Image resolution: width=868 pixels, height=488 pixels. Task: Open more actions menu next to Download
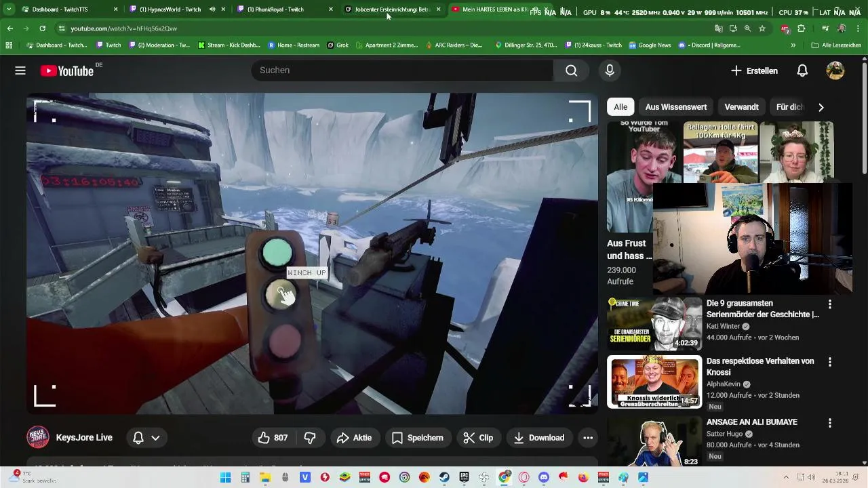coord(588,438)
